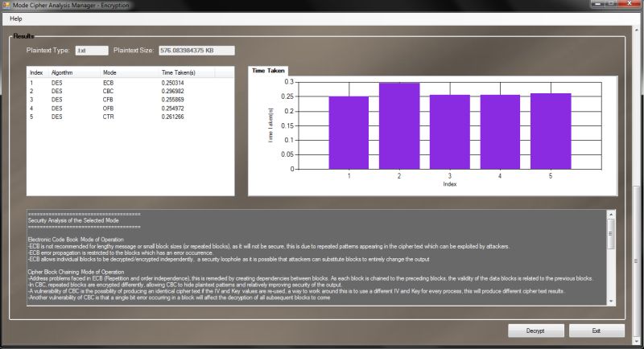644x349 pixels.
Task: Click the tallest chart bar at index 2
Action: [x=399, y=126]
